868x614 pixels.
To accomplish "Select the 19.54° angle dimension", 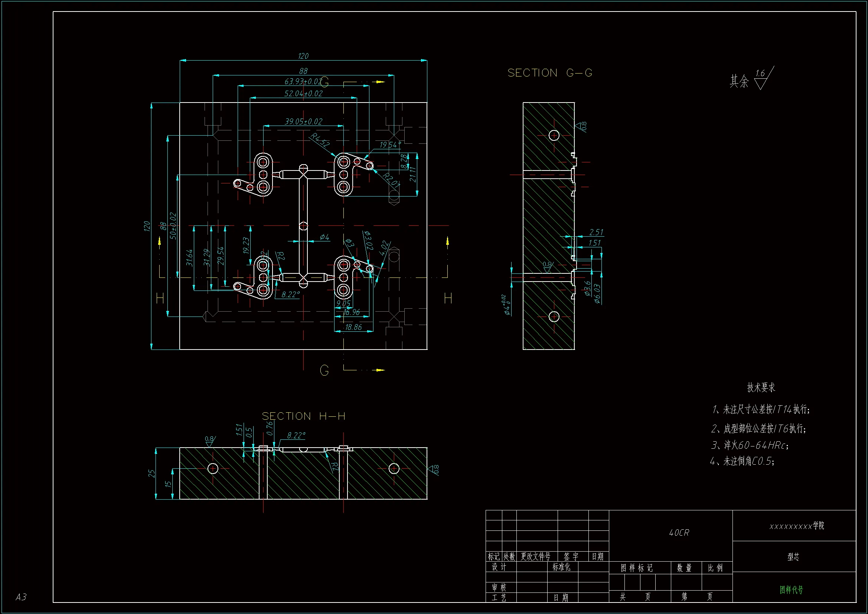I will (390, 144).
